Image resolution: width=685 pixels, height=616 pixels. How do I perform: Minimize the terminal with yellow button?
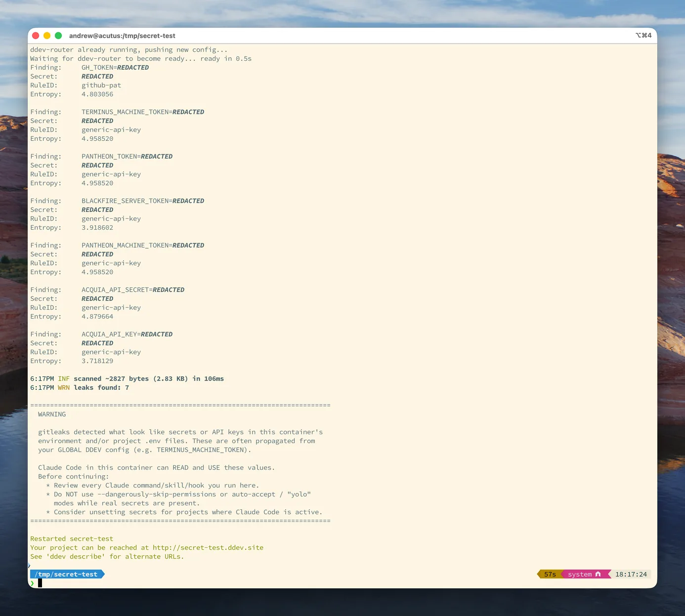click(x=47, y=36)
